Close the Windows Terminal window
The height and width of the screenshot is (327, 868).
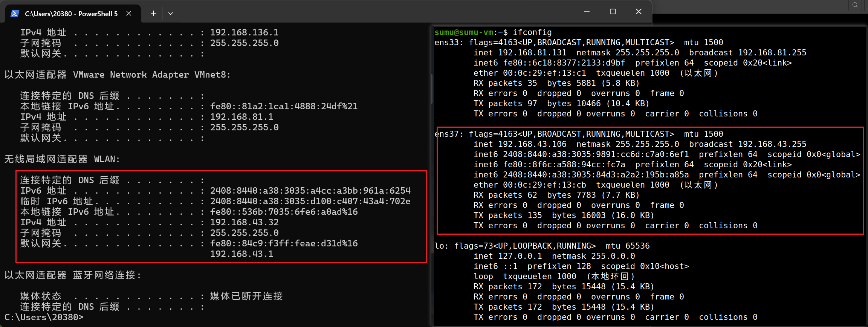pyautogui.click(x=639, y=12)
